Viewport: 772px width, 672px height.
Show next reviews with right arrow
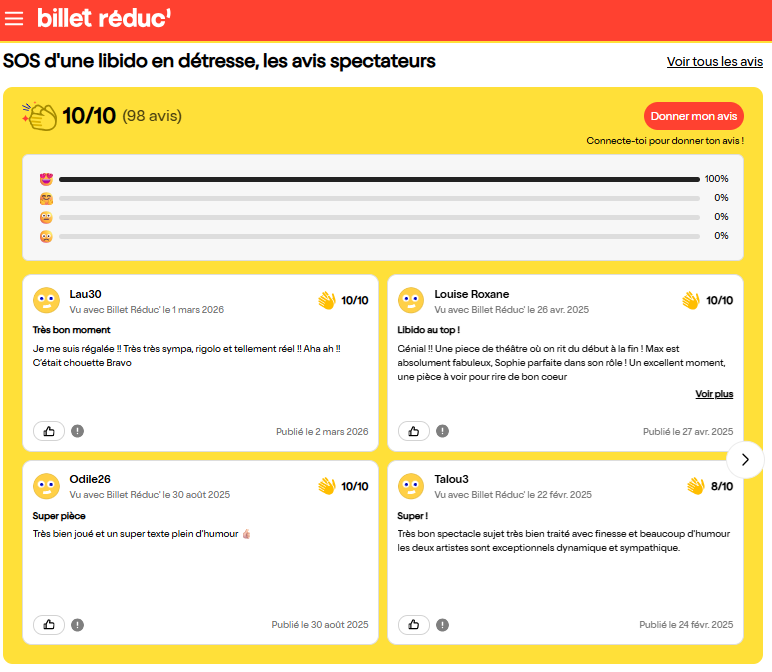click(745, 459)
